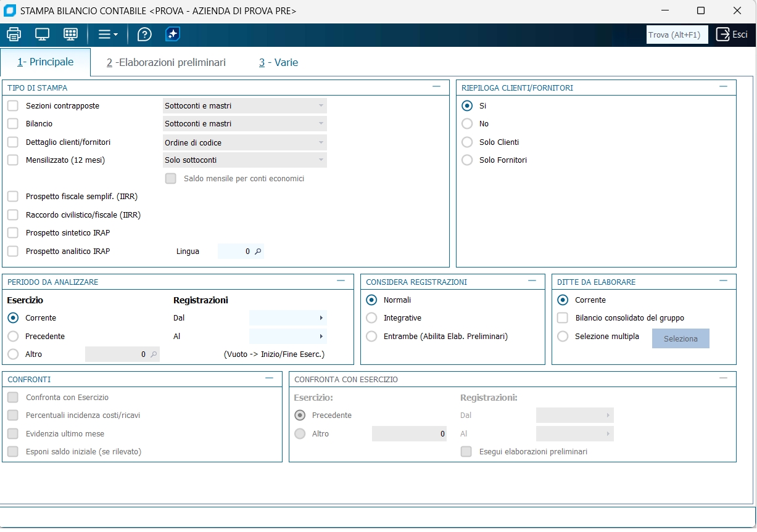Collapse the Periodo da analizzare section
This screenshot has width=757, height=532.
click(x=341, y=282)
